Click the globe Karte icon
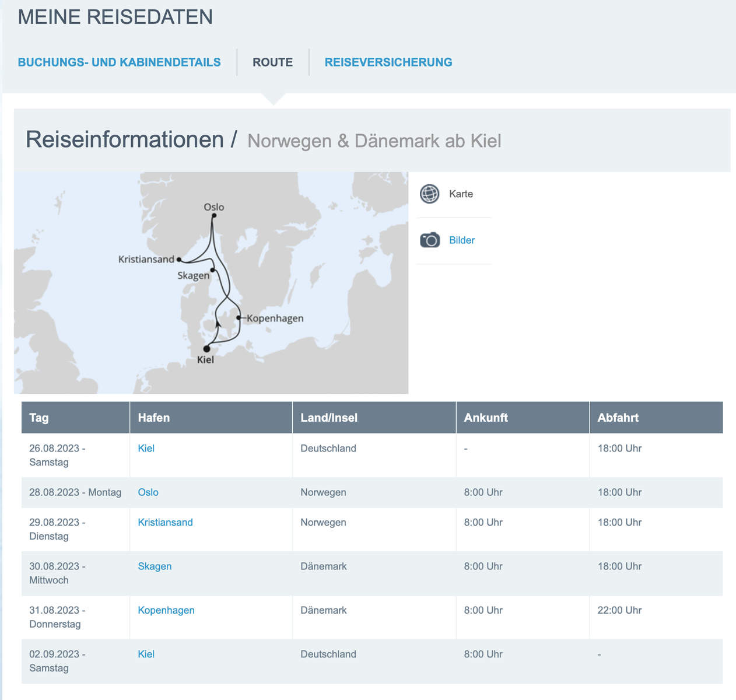 point(429,194)
